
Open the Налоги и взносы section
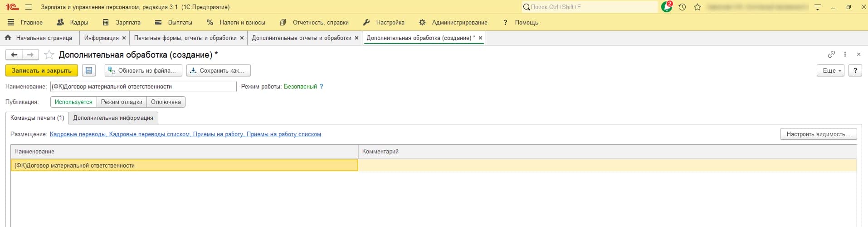tap(235, 22)
